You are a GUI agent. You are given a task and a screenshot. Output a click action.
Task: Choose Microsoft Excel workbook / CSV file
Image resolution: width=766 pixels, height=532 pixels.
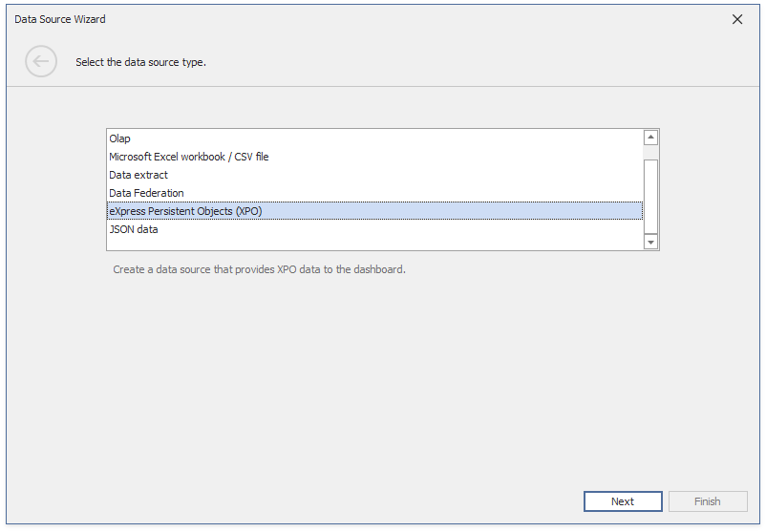click(x=374, y=157)
